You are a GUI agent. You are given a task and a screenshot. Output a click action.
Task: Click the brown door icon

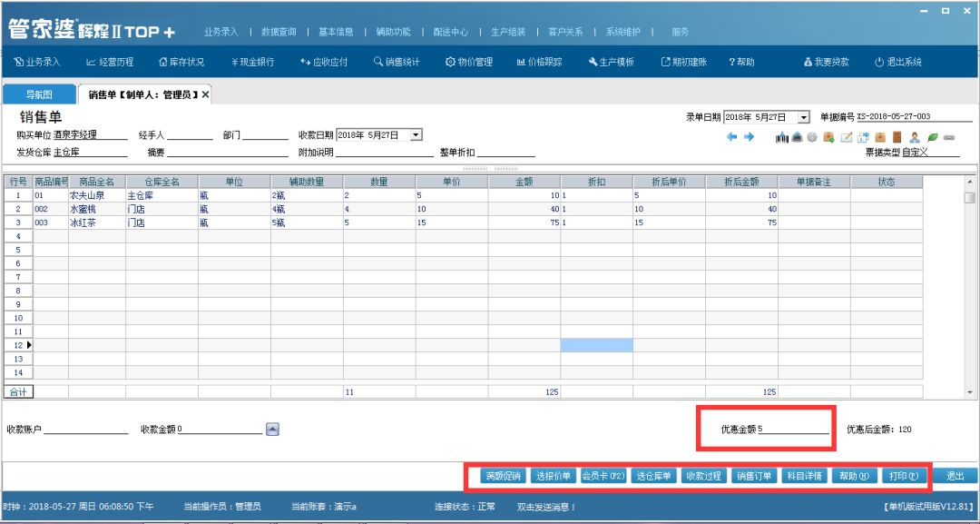click(x=897, y=137)
